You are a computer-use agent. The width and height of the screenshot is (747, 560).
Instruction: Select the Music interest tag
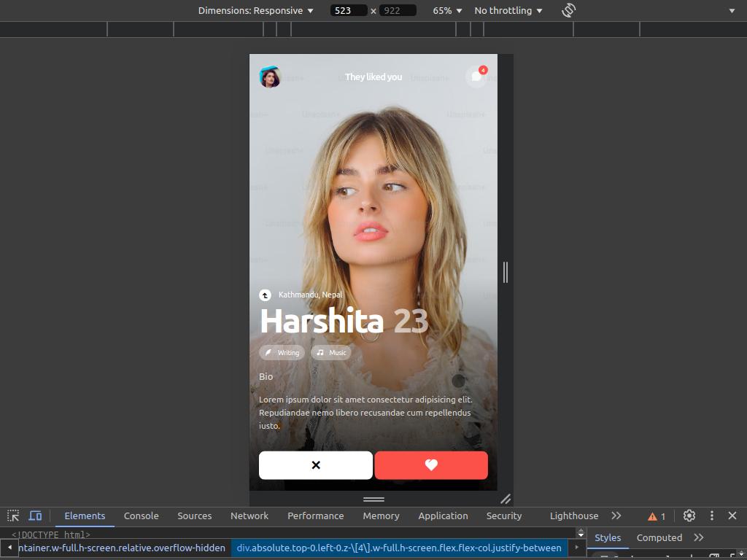(332, 352)
